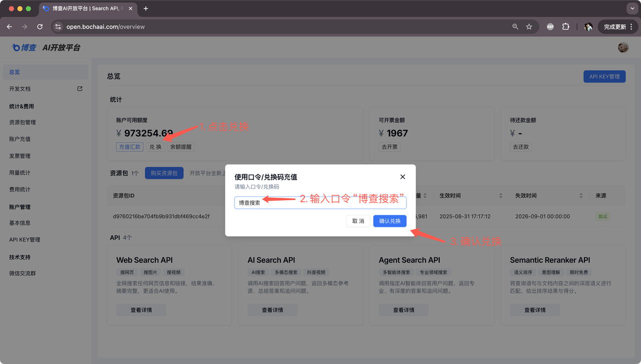Open the tab search chevron at top right
Image resolution: width=641 pixels, height=364 pixels.
tap(632, 8)
